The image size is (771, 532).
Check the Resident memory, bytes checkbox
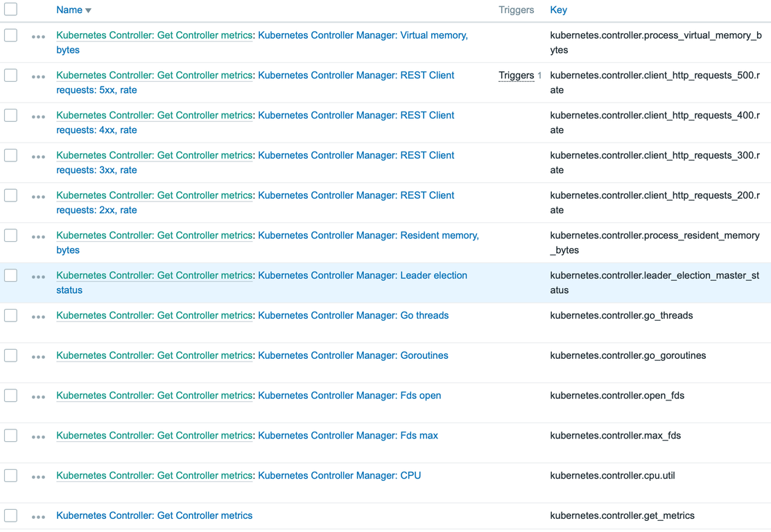pyautogui.click(x=11, y=236)
